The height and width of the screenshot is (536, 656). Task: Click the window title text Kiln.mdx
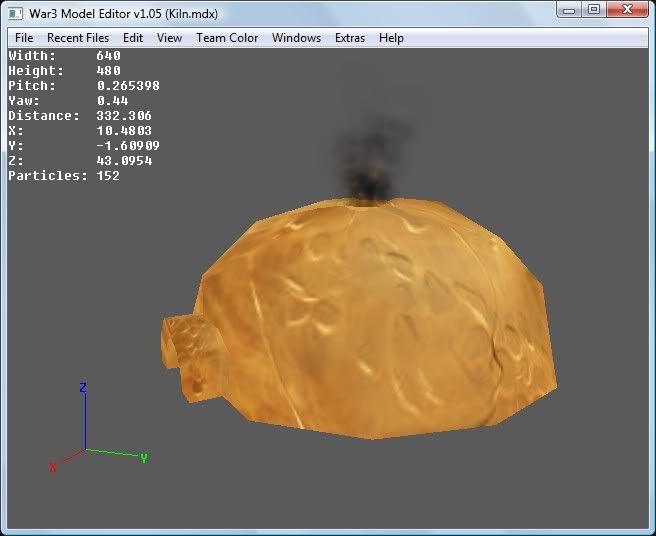(x=192, y=14)
